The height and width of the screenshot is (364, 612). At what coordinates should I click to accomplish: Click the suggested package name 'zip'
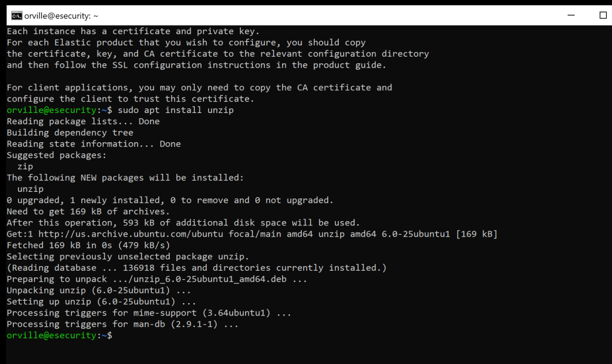click(25, 166)
